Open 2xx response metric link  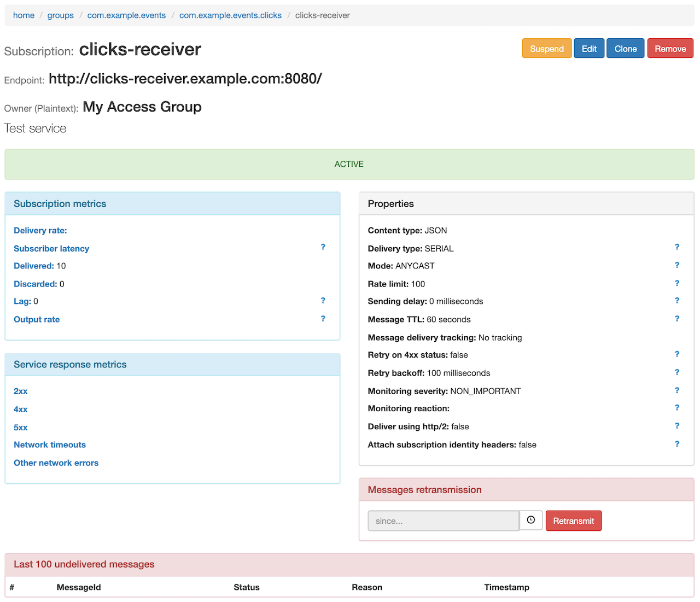pos(21,391)
